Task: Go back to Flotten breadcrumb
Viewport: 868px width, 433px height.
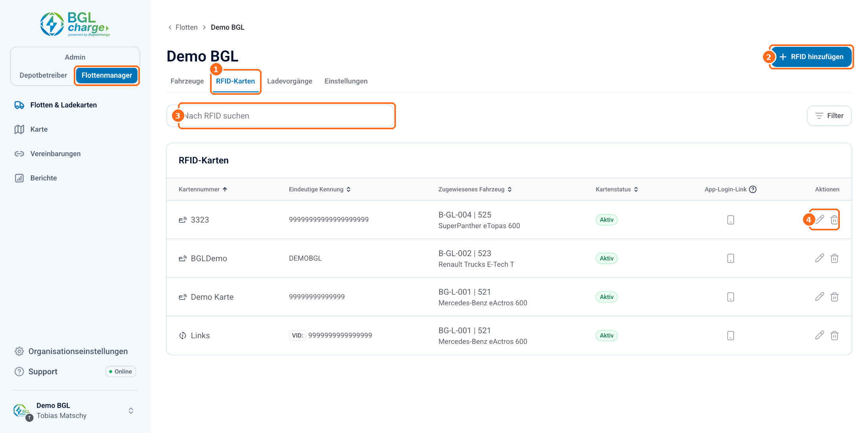Action: 186,27
